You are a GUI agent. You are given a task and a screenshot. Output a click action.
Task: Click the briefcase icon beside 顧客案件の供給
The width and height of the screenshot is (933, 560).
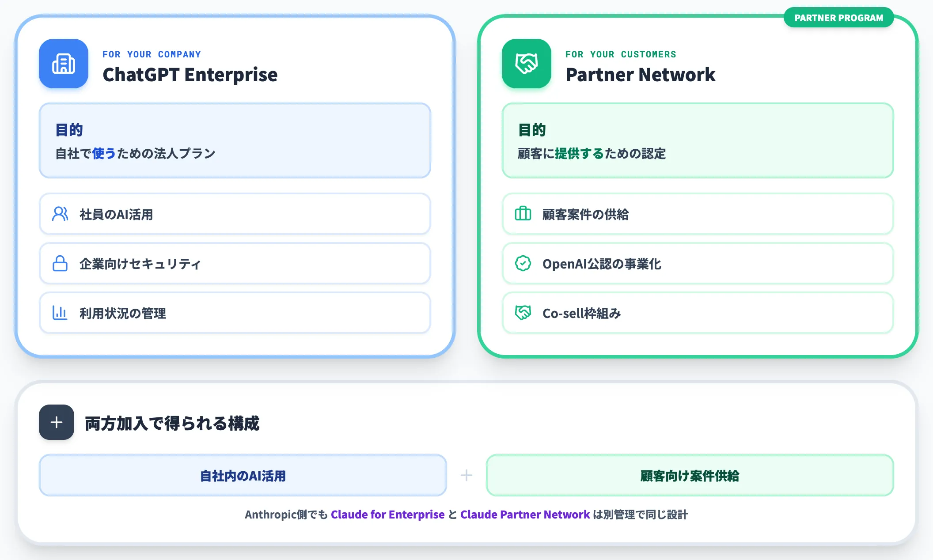pyautogui.click(x=523, y=214)
